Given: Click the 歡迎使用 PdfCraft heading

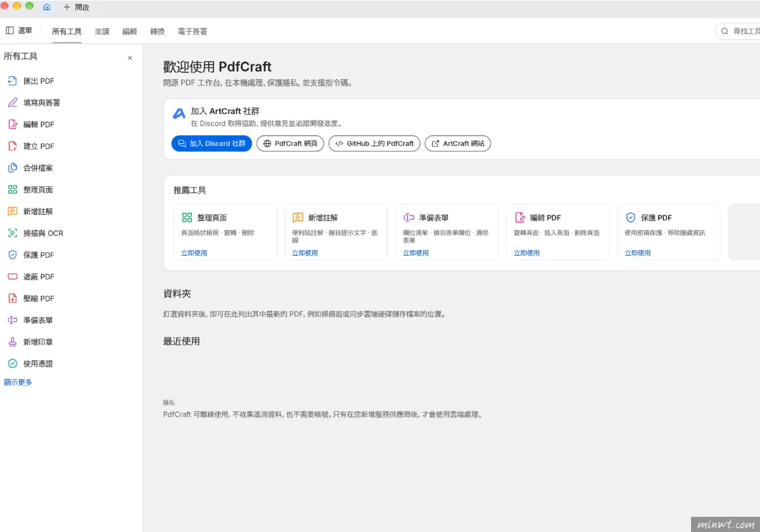Looking at the screenshot, I should (x=217, y=67).
